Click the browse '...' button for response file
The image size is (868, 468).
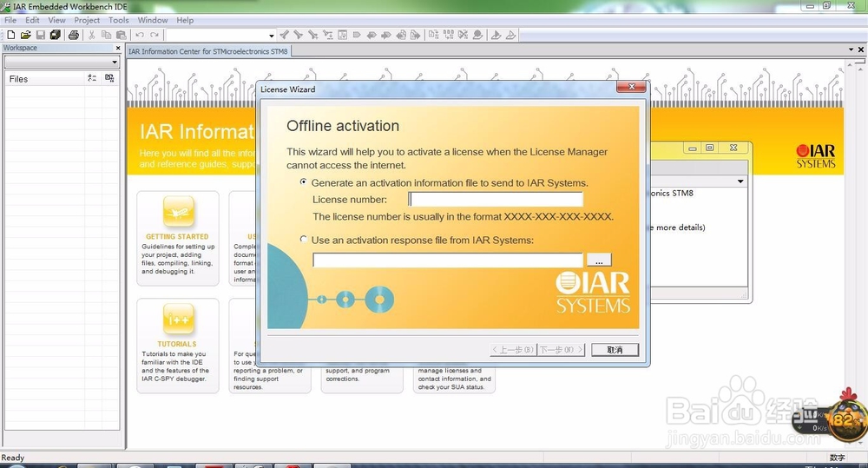(x=599, y=260)
